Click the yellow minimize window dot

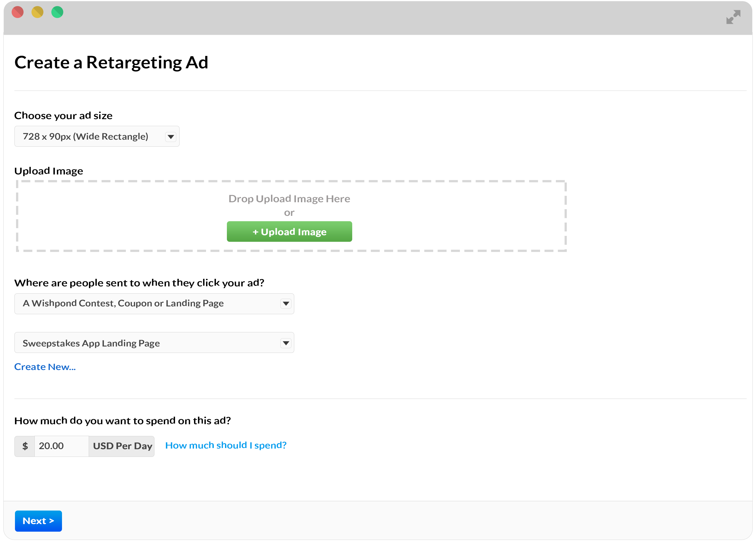(x=37, y=12)
